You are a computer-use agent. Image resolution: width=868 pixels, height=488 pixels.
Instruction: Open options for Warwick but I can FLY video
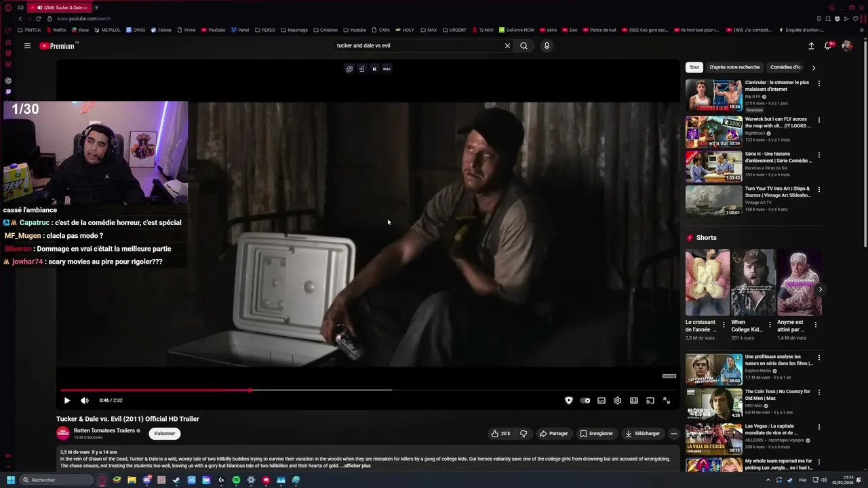[818, 120]
